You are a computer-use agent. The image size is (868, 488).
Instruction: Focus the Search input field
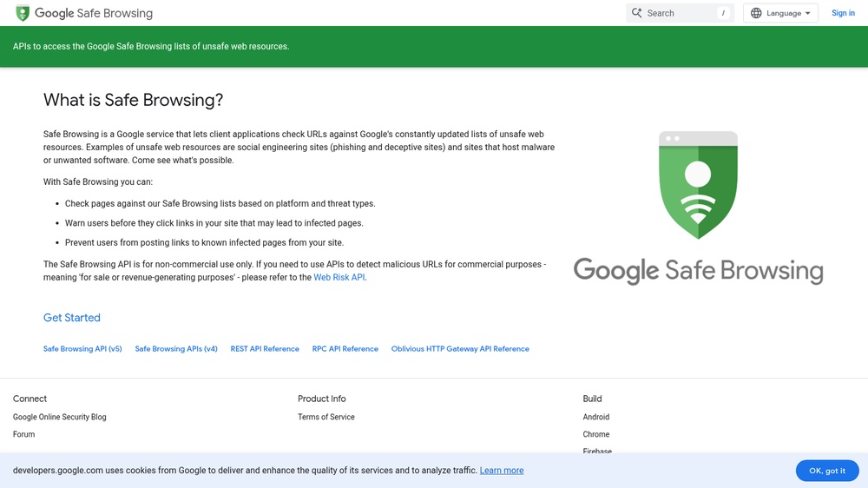pyautogui.click(x=680, y=13)
